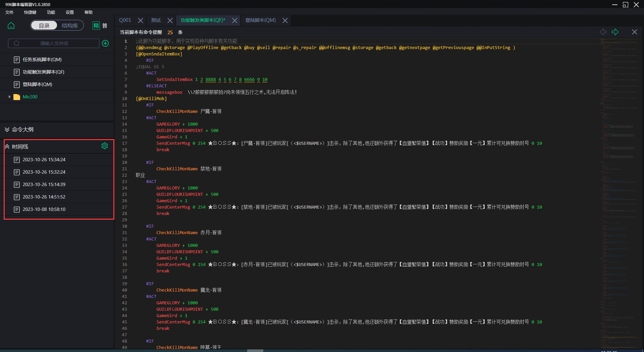Click CheckKillMonName 禁地·首领 line
This screenshot has height=352, width=644.
[189, 169]
